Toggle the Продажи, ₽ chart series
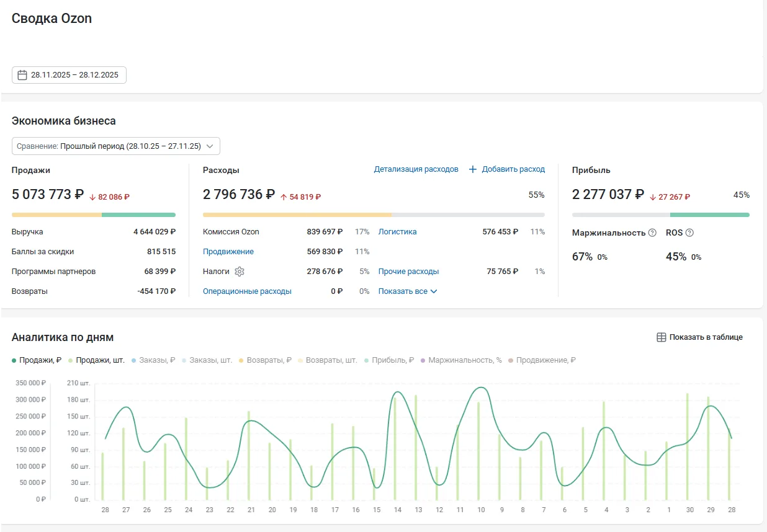767x532 pixels. [x=37, y=360]
